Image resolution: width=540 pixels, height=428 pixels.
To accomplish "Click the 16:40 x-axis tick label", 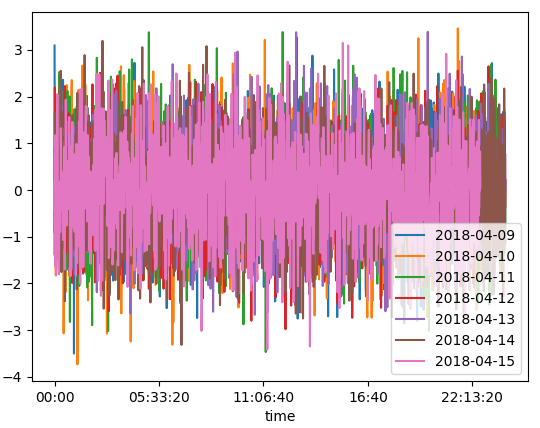I will [368, 397].
